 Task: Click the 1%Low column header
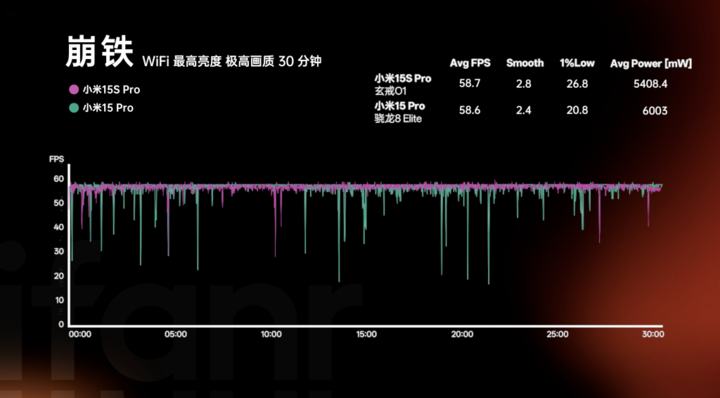point(577,63)
